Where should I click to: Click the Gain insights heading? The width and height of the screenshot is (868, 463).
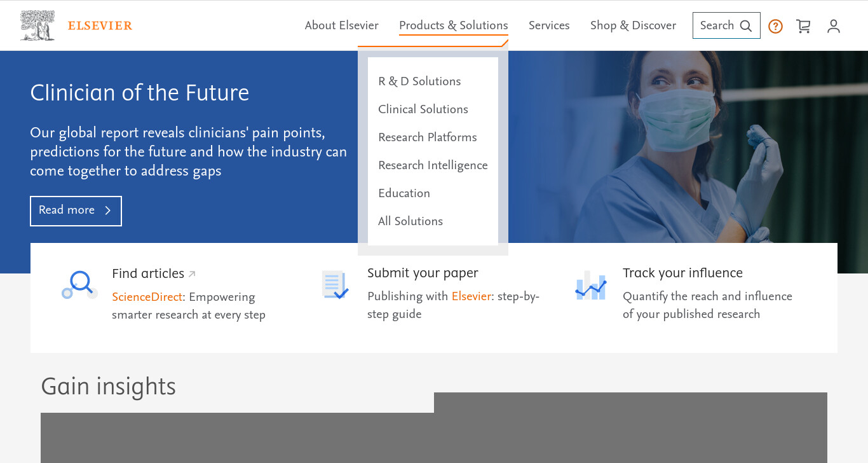[x=109, y=387]
